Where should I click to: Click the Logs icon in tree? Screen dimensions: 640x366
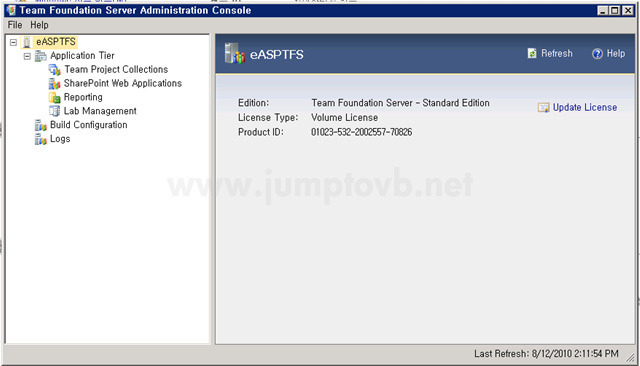pyautogui.click(x=40, y=139)
